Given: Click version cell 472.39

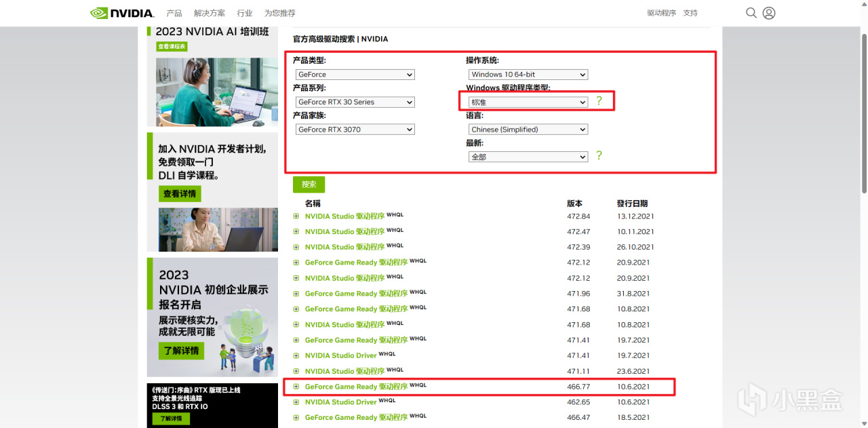Looking at the screenshot, I should (x=578, y=248).
